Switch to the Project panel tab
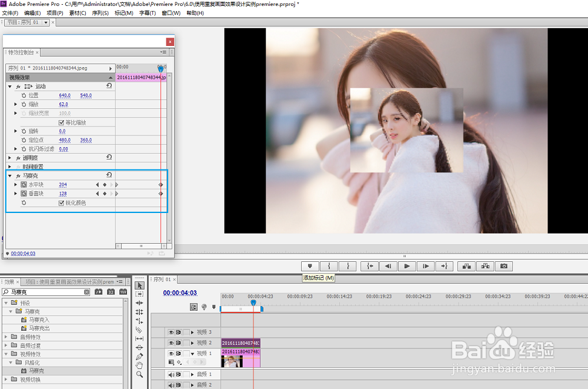Viewport: 588px width, 389px height. coord(70,282)
